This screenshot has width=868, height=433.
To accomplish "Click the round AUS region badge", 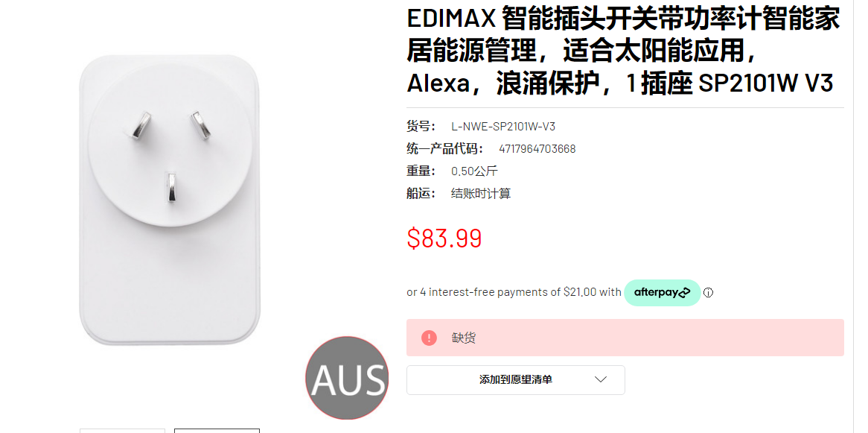I will tap(347, 378).
